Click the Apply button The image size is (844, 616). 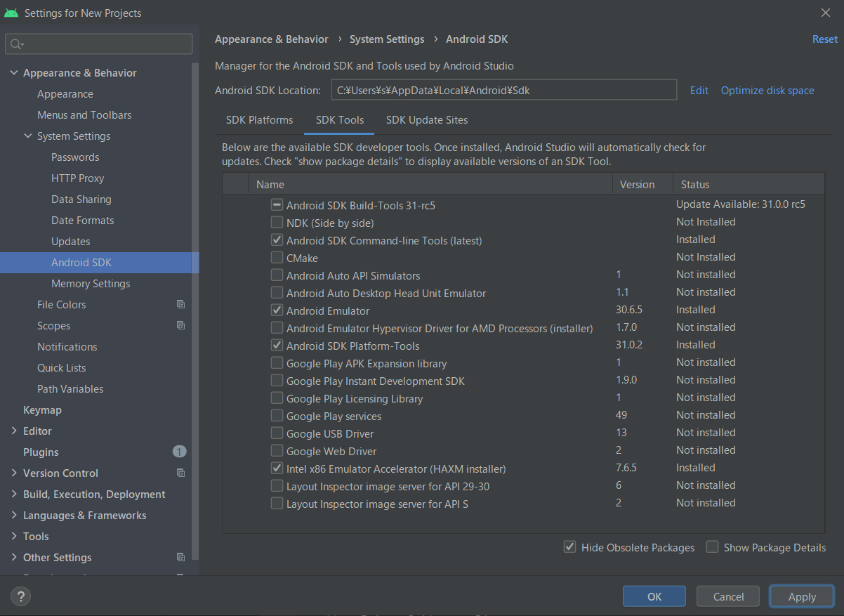pyautogui.click(x=802, y=597)
